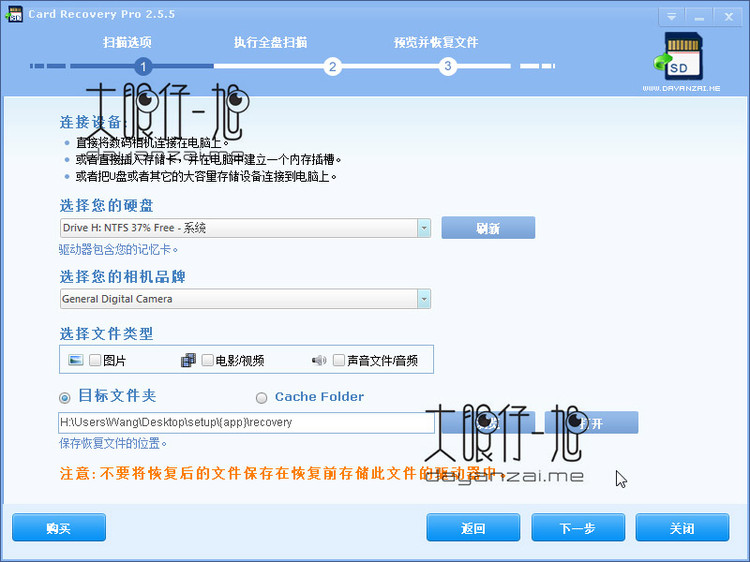Click the SD card logo icon
750x562 pixels.
[x=679, y=56]
